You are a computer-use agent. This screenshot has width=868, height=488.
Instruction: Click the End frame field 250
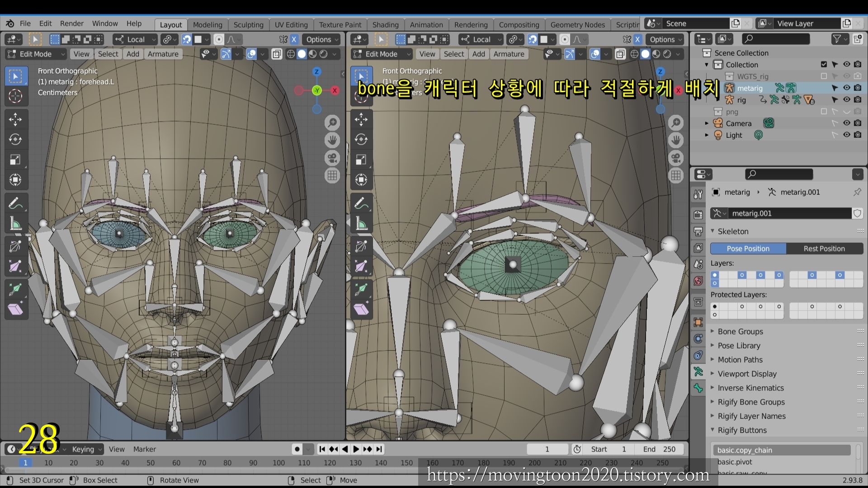point(659,449)
